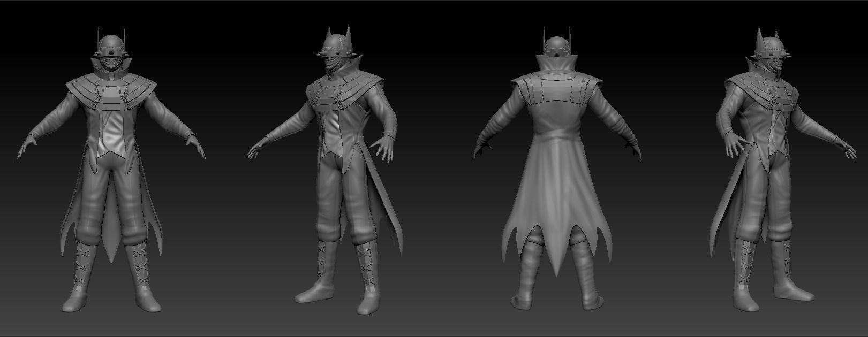
Task: Select the front-facing character model render
Action: 111,170
